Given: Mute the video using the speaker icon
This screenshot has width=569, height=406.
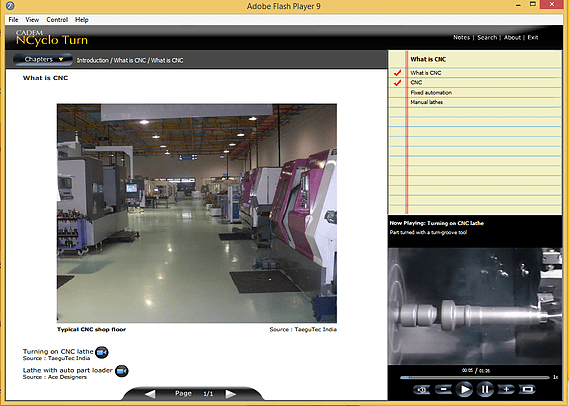Looking at the screenshot, I should coord(422,389).
